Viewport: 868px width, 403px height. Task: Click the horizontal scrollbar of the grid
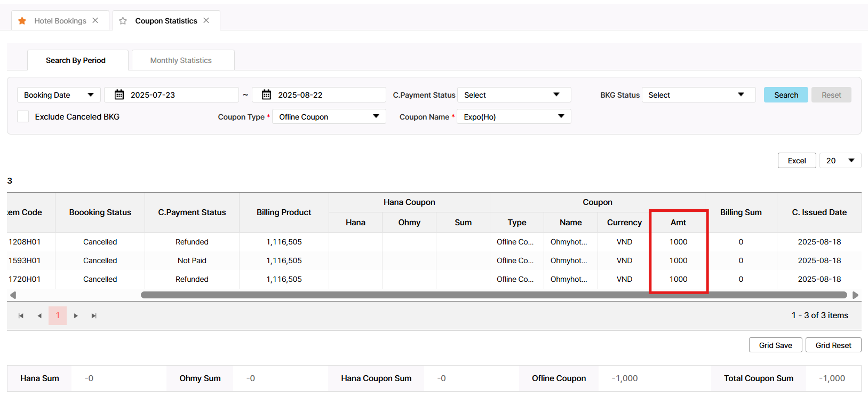coord(493,295)
